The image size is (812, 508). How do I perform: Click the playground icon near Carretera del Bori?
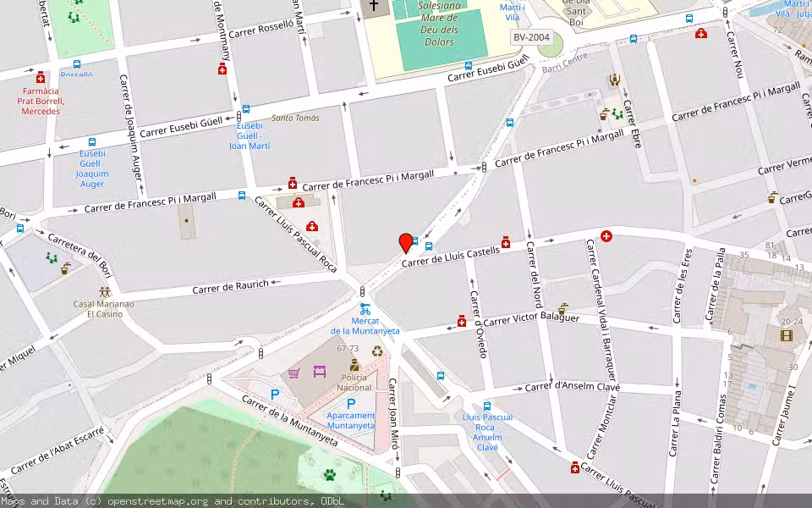click(x=52, y=257)
